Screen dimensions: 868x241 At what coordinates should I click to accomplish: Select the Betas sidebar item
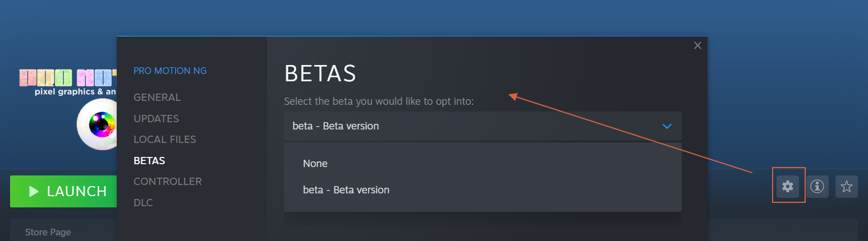tap(149, 161)
